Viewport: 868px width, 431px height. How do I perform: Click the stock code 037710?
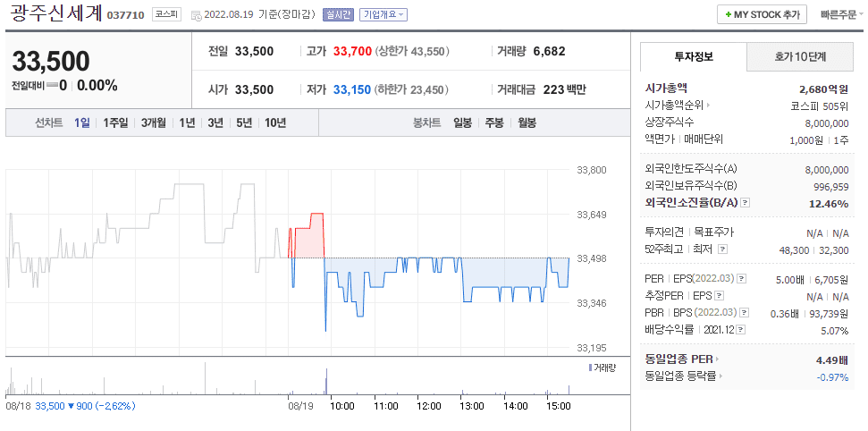click(x=127, y=15)
